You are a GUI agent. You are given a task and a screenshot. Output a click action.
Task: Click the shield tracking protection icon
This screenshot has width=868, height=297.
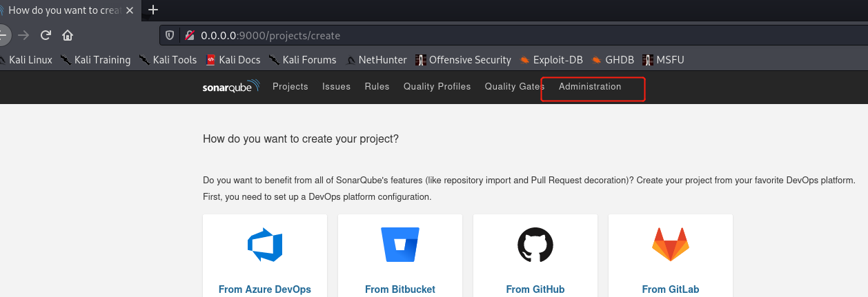[170, 35]
